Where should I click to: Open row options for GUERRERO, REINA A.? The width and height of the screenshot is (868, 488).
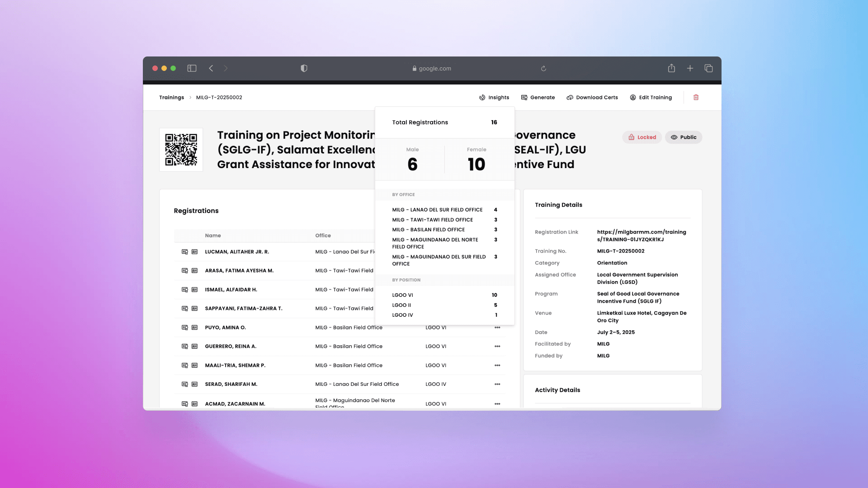click(497, 347)
